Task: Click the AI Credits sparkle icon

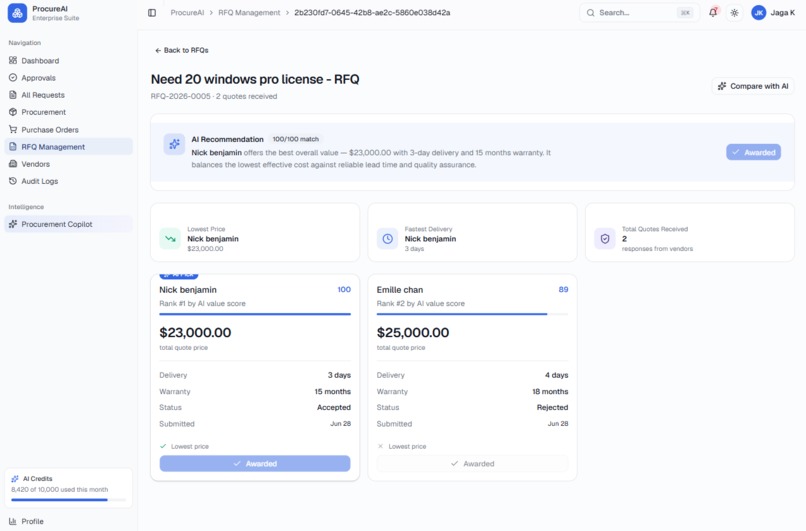Action: click(x=15, y=479)
